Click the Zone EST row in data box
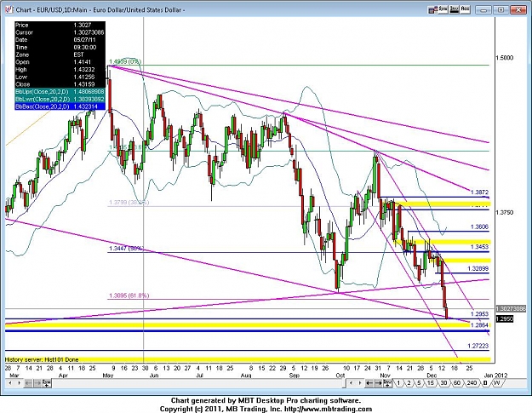Screen dimensions: 532x413 (x=60, y=54)
